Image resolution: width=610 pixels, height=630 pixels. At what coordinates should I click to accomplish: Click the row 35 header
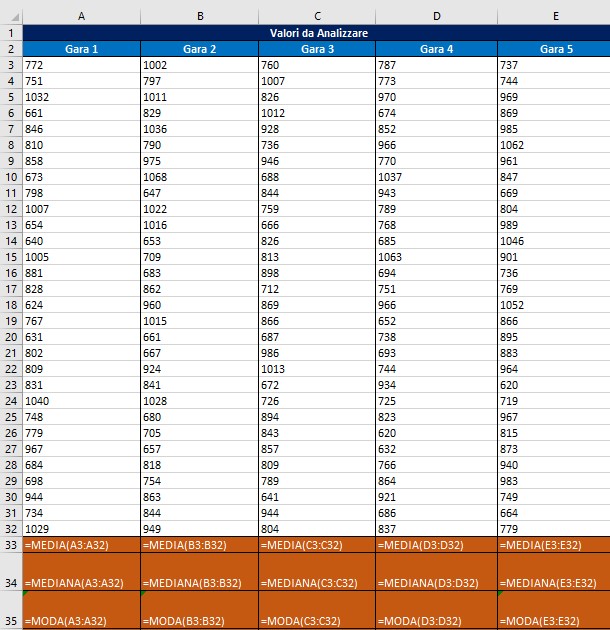coord(10,610)
